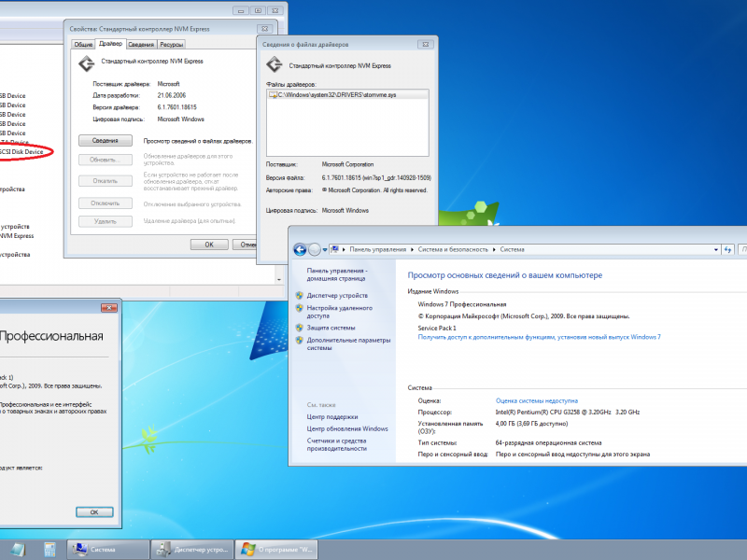Click the Оценка системы недоступна link

536,401
